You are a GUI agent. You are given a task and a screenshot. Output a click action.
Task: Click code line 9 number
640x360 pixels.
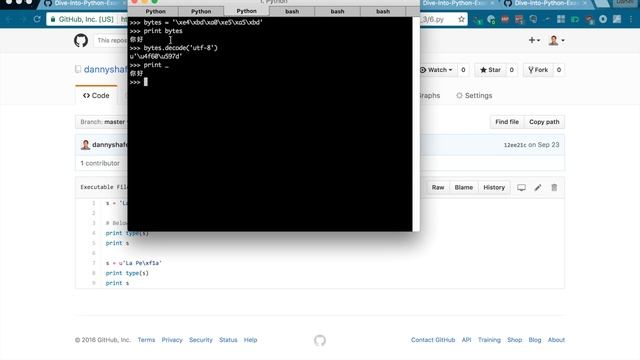click(x=93, y=283)
